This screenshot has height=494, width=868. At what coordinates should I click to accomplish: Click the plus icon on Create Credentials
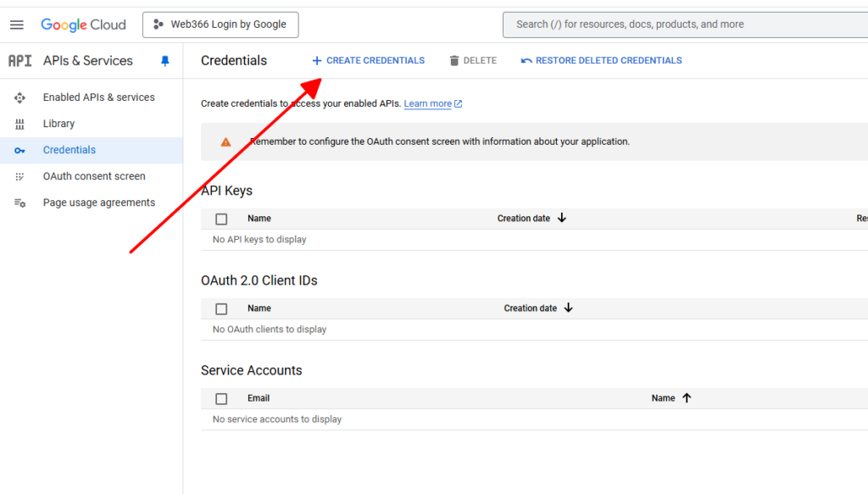317,61
